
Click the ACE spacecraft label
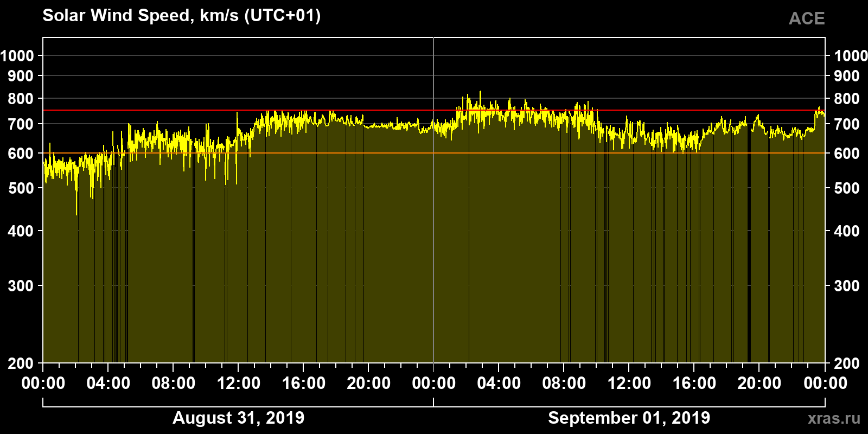[x=807, y=19]
